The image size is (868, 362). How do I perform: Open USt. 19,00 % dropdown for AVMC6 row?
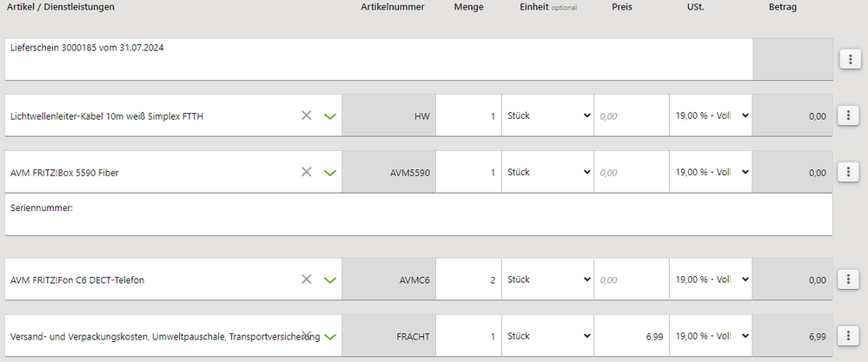pyautogui.click(x=711, y=279)
